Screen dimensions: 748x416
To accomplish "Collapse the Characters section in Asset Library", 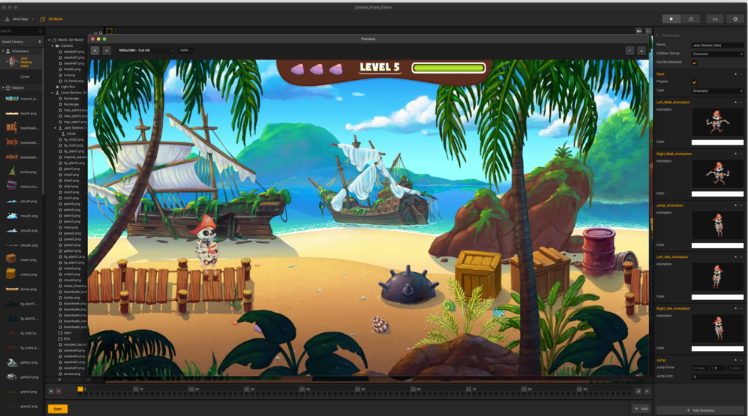I will [x=4, y=50].
